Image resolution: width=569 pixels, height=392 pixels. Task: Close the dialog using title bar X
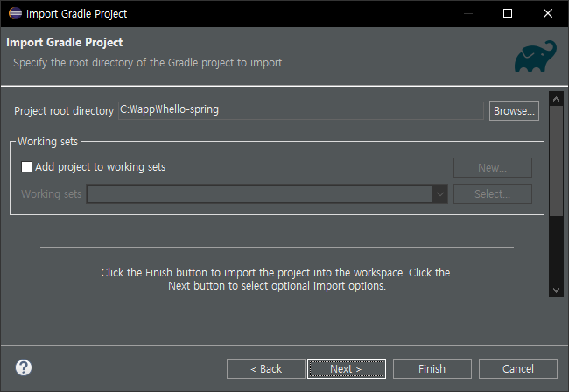point(548,13)
